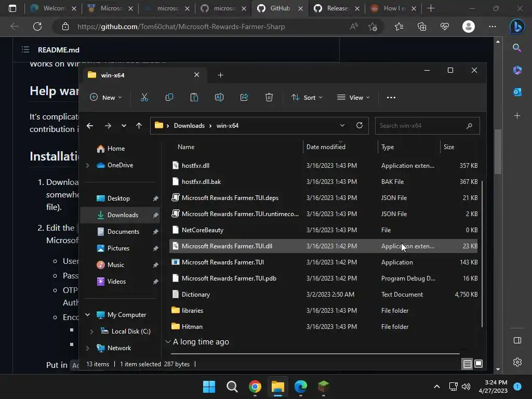Select Desktop in the navigation pane
The width and height of the screenshot is (532, 399).
pos(120,198)
